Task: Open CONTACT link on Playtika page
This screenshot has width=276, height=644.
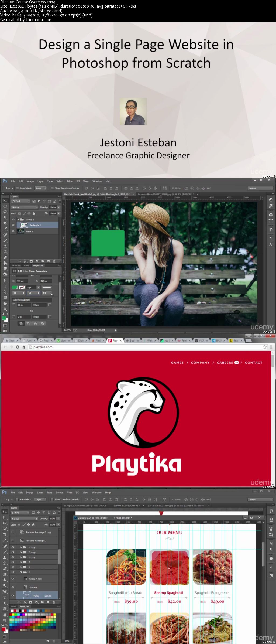Action: (x=254, y=363)
